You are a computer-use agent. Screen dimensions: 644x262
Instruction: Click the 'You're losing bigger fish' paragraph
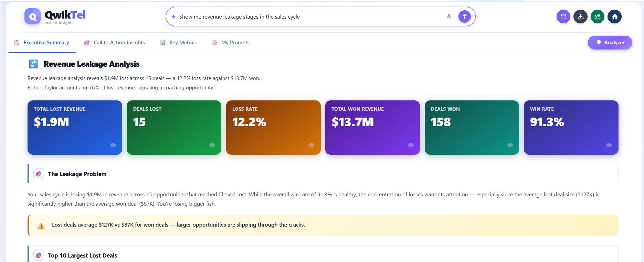[x=313, y=199]
